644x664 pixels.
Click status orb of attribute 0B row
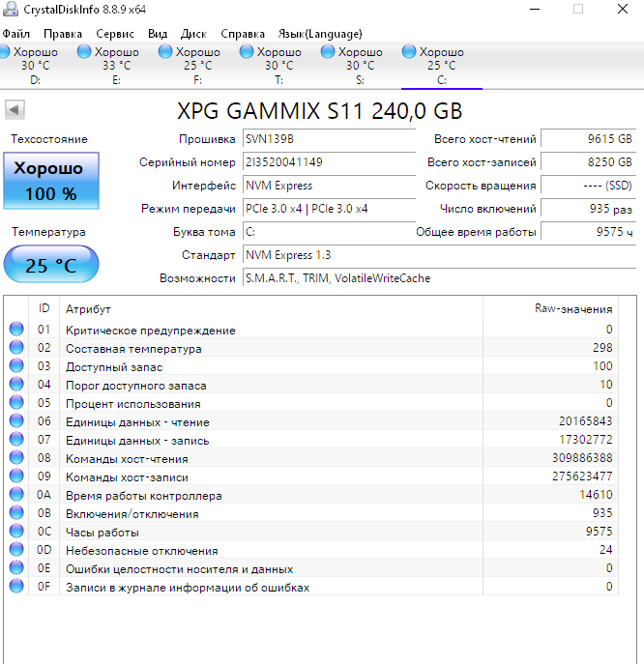pyautogui.click(x=16, y=512)
